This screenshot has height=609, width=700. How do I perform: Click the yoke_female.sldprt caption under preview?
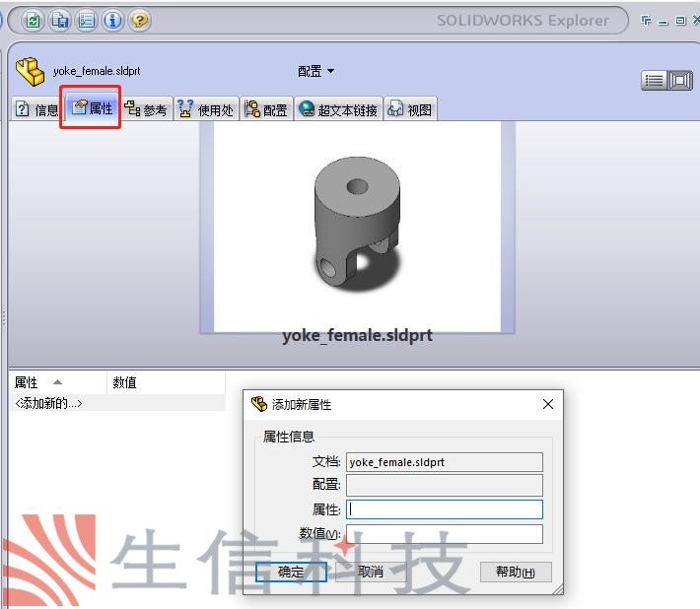(x=357, y=335)
